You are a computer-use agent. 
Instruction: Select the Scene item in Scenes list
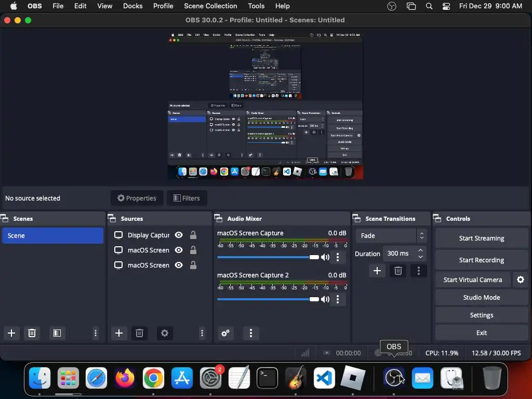52,235
